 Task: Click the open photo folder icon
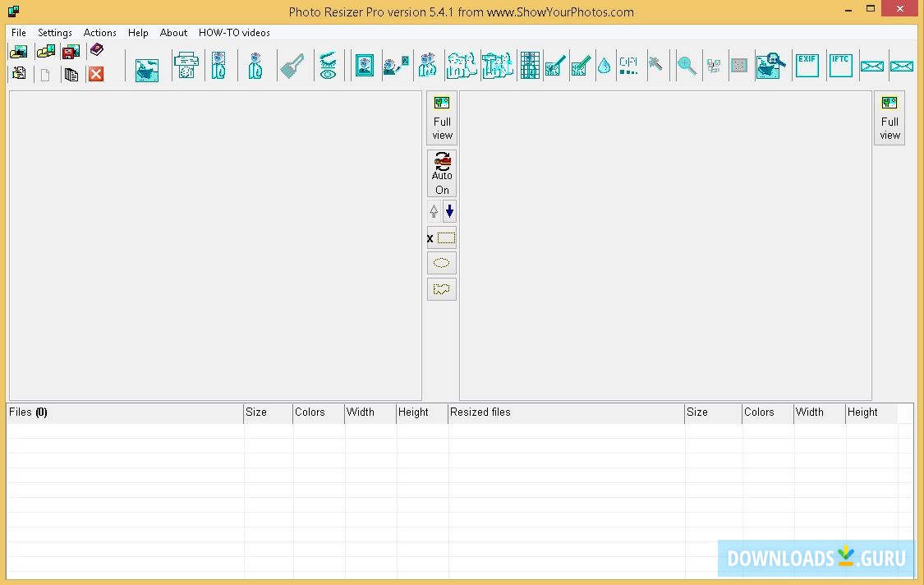(x=18, y=52)
